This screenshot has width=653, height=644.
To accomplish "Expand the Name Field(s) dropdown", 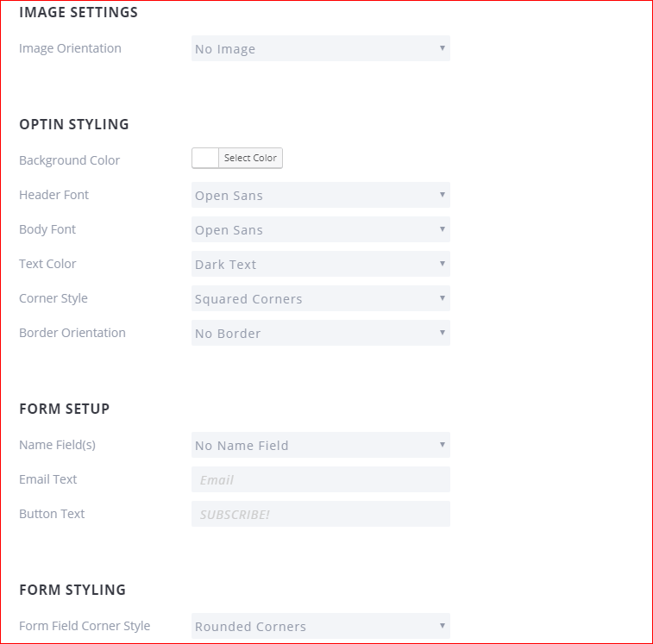I will click(x=320, y=446).
